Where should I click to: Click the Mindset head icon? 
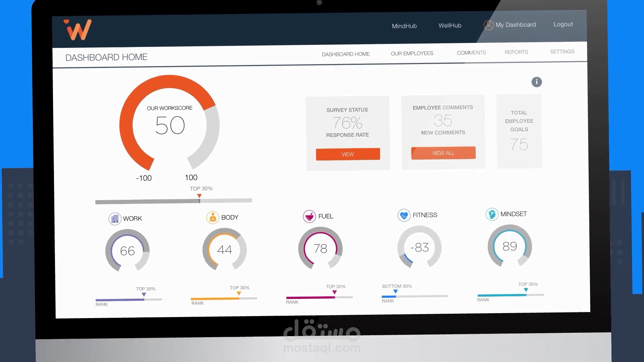[492, 214]
